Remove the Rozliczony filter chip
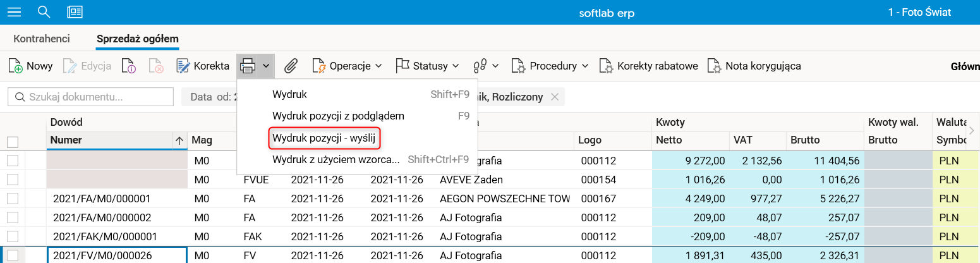This screenshot has width=980, height=263. (555, 97)
